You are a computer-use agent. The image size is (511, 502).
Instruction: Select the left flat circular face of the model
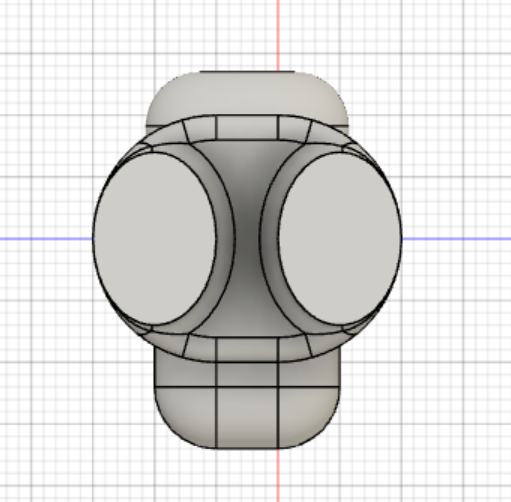click(x=155, y=238)
